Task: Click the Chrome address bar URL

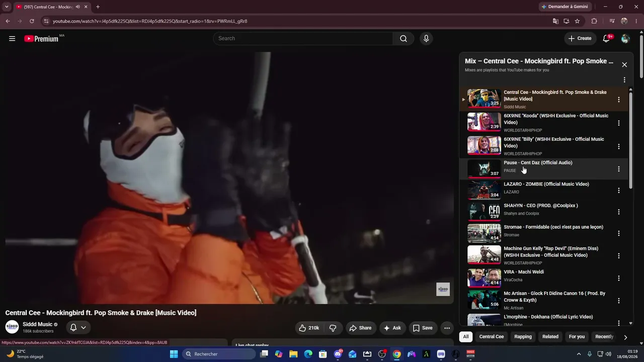Action: click(150, 21)
